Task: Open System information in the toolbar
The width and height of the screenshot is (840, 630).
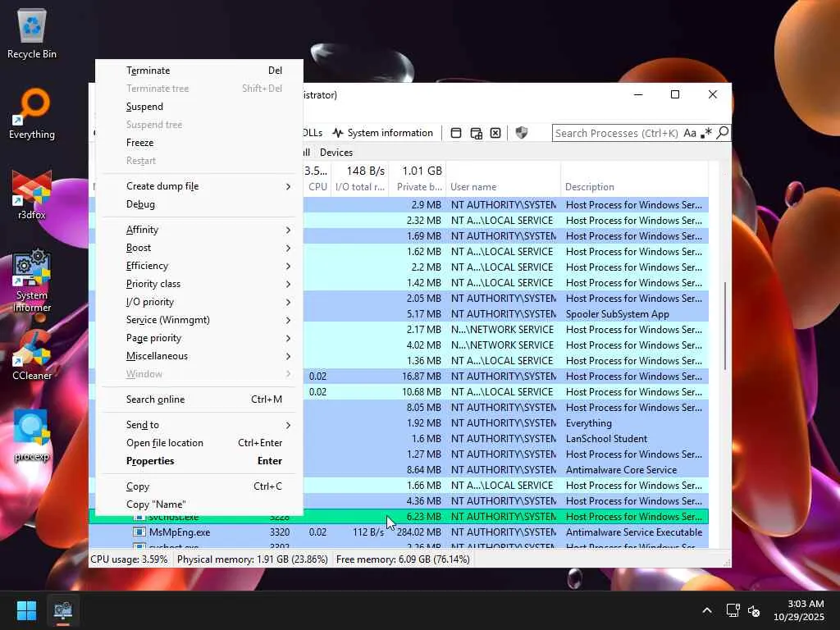Action: [382, 133]
